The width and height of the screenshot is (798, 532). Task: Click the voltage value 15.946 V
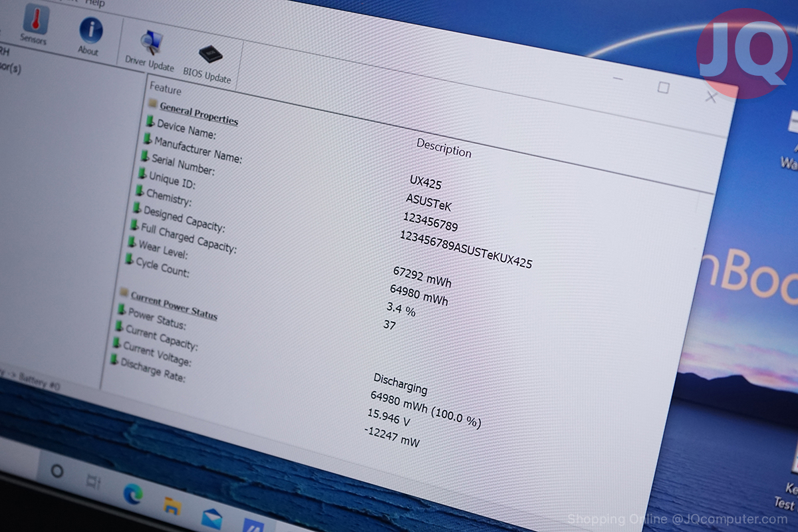(x=389, y=418)
